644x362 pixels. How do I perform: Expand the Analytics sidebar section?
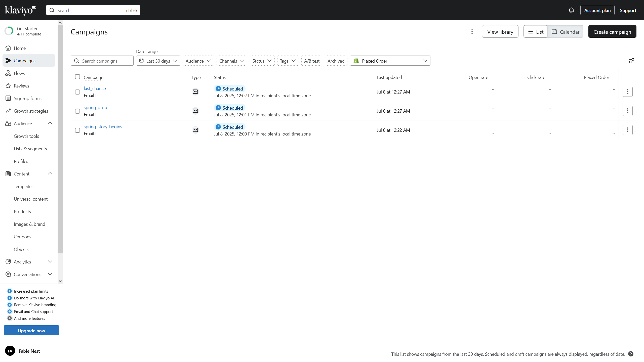click(x=50, y=262)
